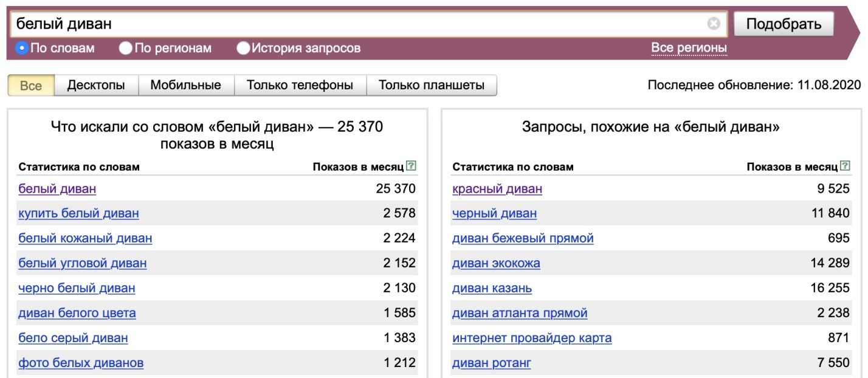868x378 pixels.
Task: Choose the "История запросов" radio option
Action: coord(243,48)
